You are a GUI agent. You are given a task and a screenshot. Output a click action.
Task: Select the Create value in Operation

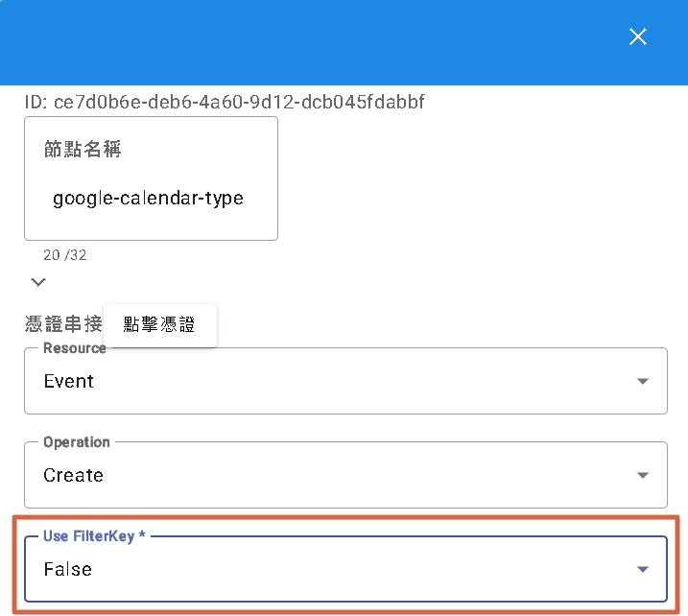pos(74,475)
